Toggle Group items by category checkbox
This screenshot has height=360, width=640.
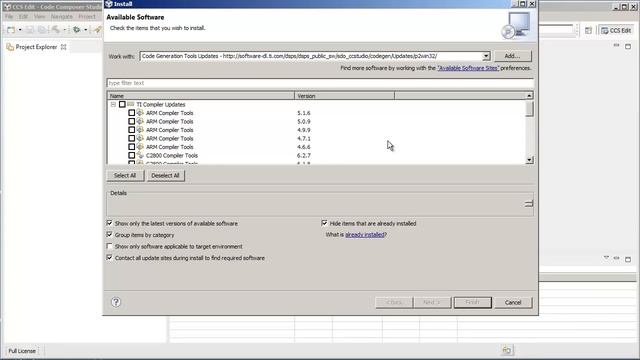click(x=109, y=235)
